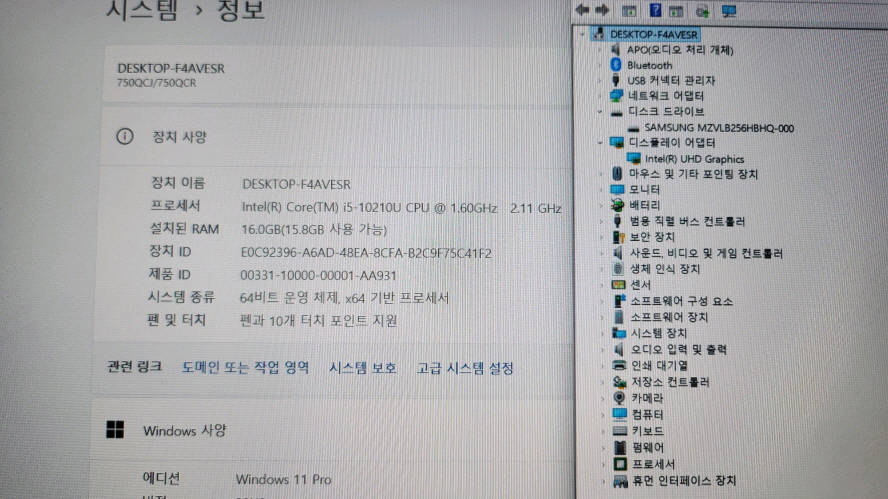Expand the 소프트웨어 구성 요소 arrow
This screenshot has height=499, width=888.
603,301
